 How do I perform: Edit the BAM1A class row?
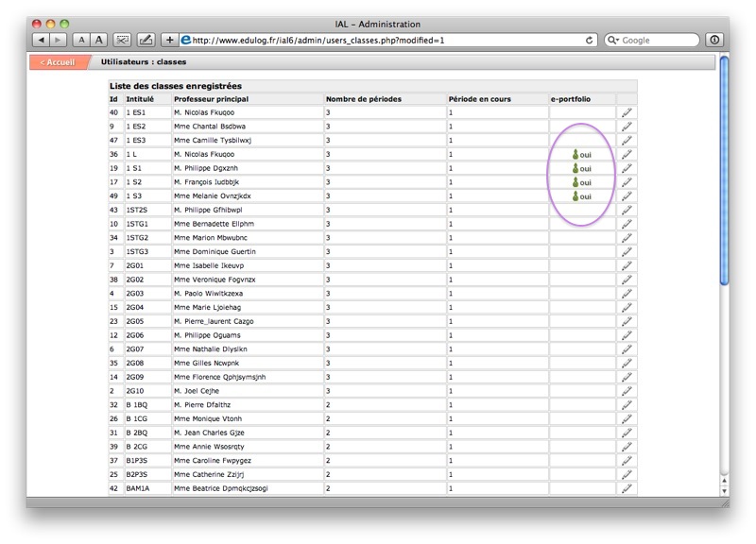[627, 488]
